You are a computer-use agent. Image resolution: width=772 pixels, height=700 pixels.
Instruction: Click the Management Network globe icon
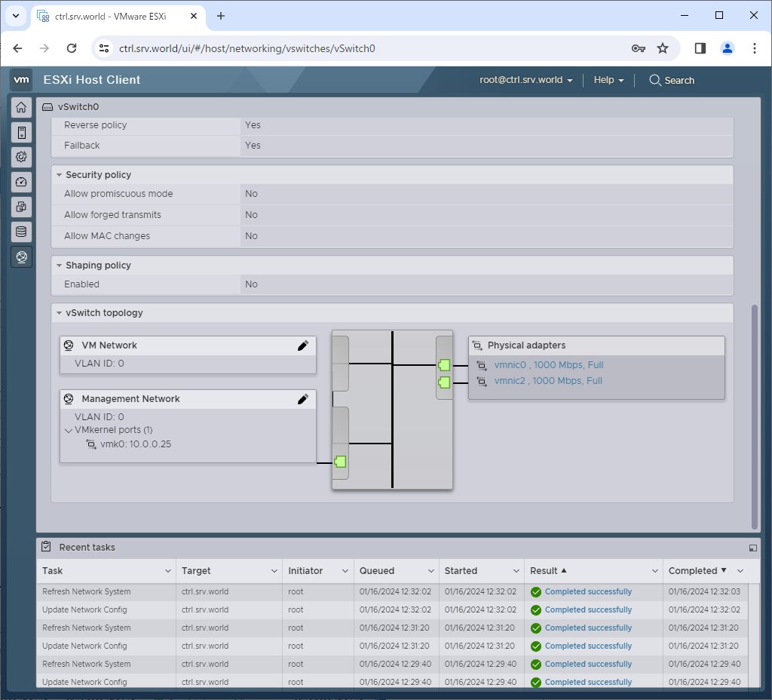point(69,398)
